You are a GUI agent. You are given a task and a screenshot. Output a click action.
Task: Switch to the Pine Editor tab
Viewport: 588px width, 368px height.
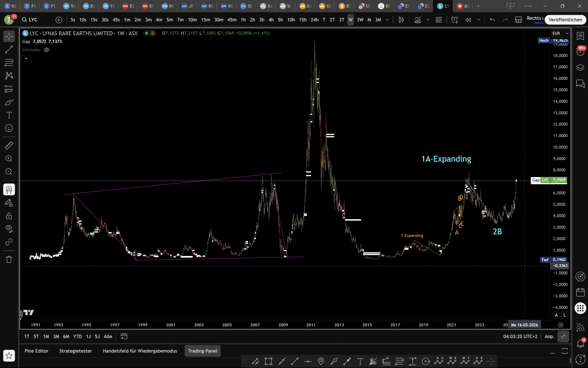(36, 351)
